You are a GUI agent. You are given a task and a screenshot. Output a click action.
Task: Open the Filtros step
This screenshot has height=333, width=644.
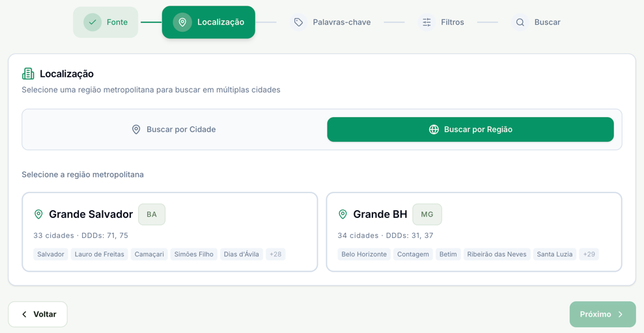441,22
